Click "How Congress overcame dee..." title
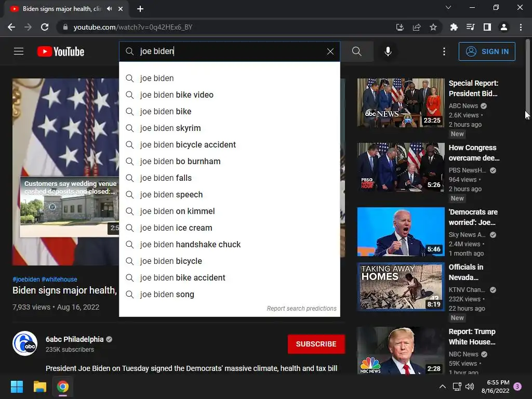Viewport: 532px width, 399px height. (x=474, y=153)
